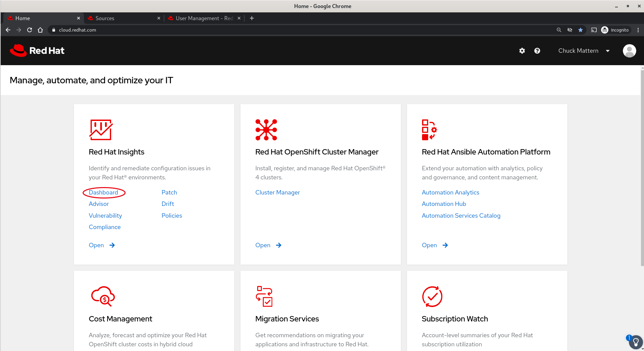Open the lightbulb notification icon

pos(635,342)
